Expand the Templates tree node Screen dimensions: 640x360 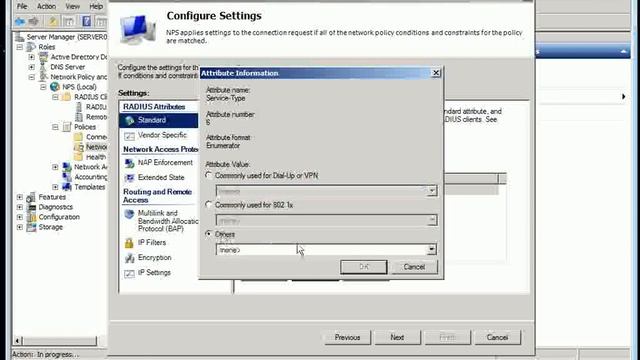55,187
